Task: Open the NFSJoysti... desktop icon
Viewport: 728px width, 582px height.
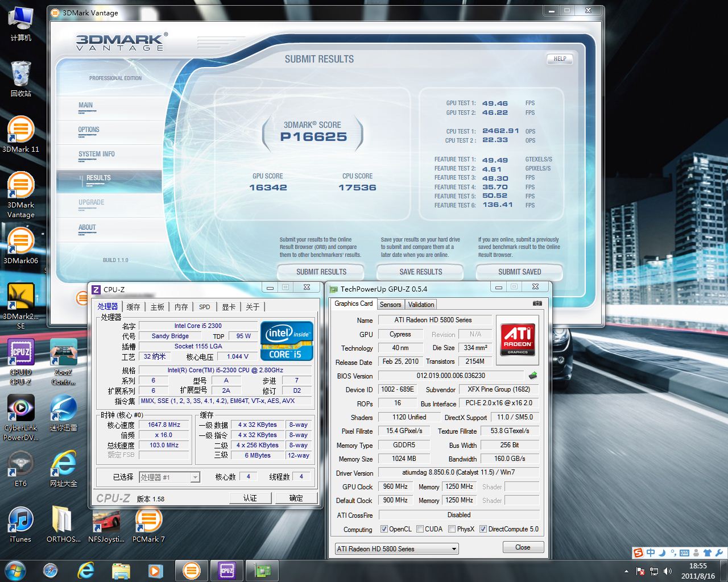Action: [106, 525]
